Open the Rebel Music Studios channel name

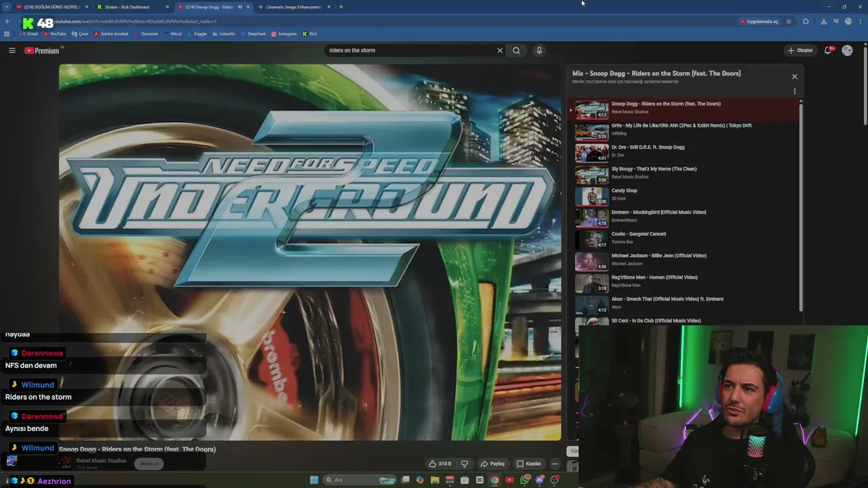tap(101, 461)
